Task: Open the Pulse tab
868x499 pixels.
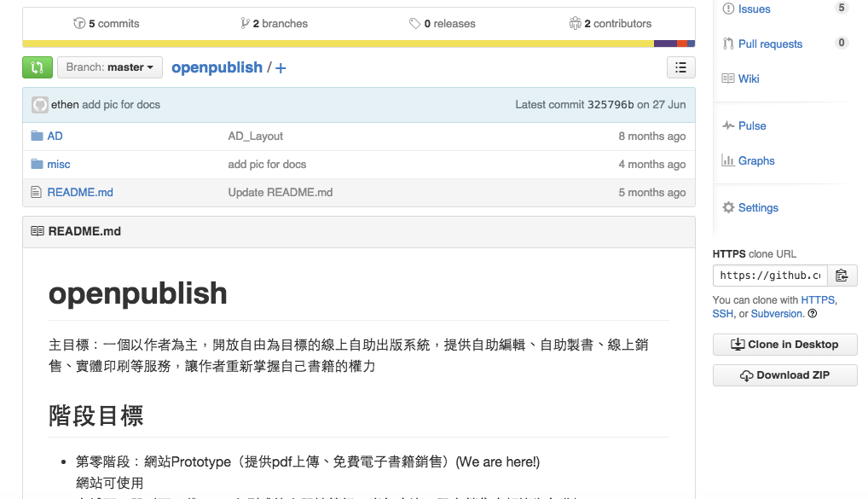Action: [x=752, y=125]
